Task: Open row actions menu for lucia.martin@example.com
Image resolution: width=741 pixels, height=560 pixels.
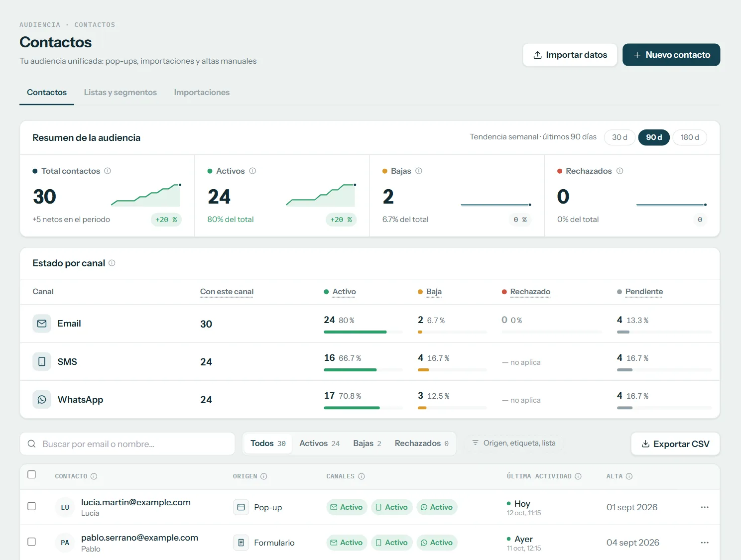Action: click(x=705, y=507)
